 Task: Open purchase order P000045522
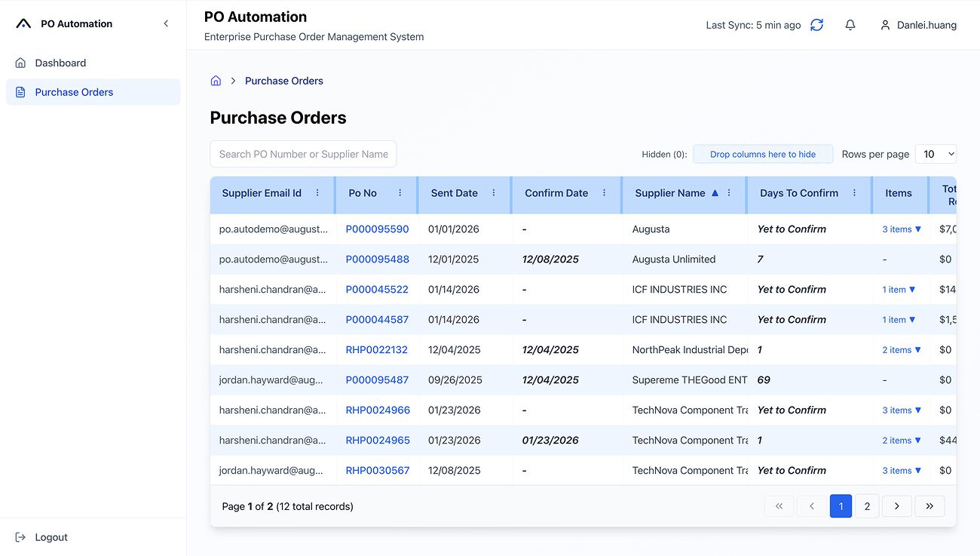click(377, 289)
